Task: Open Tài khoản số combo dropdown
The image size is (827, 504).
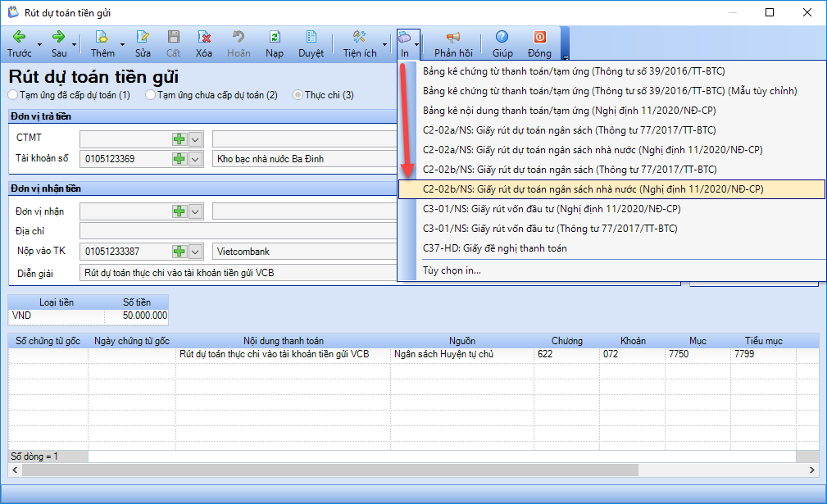Action: (195, 159)
